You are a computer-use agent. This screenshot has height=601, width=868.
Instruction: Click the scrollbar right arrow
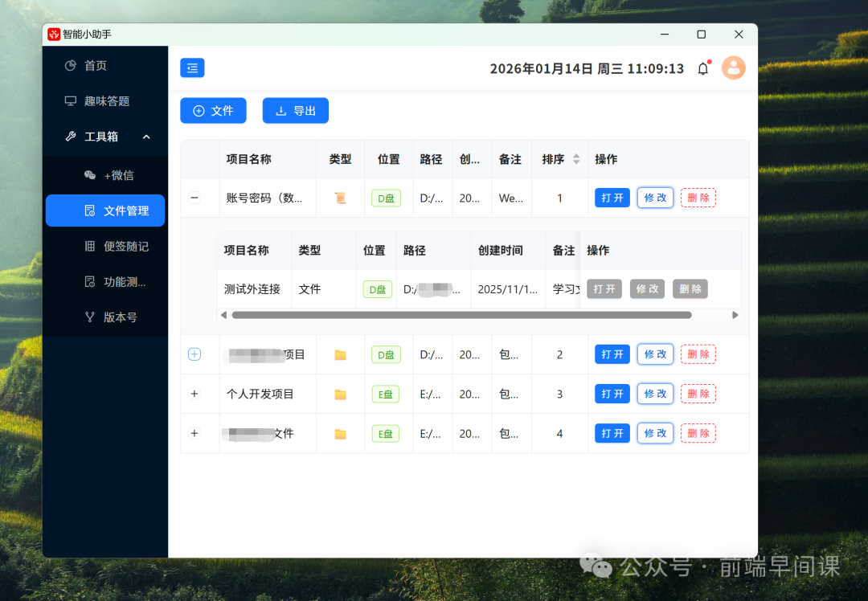pos(735,315)
